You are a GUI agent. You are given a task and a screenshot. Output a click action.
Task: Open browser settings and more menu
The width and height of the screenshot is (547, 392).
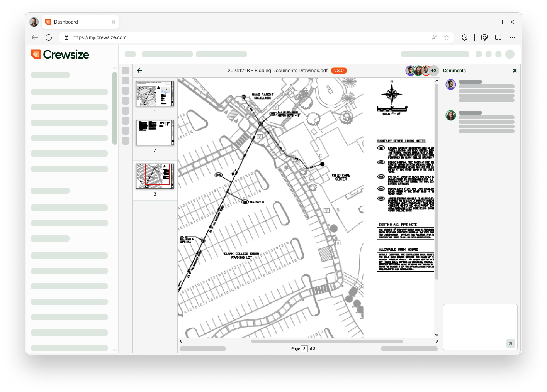pyautogui.click(x=512, y=37)
